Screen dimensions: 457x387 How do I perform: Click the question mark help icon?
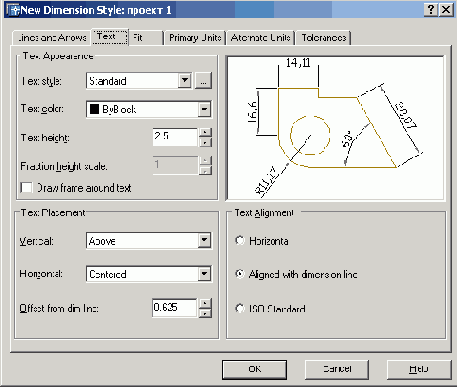pyautogui.click(x=431, y=10)
